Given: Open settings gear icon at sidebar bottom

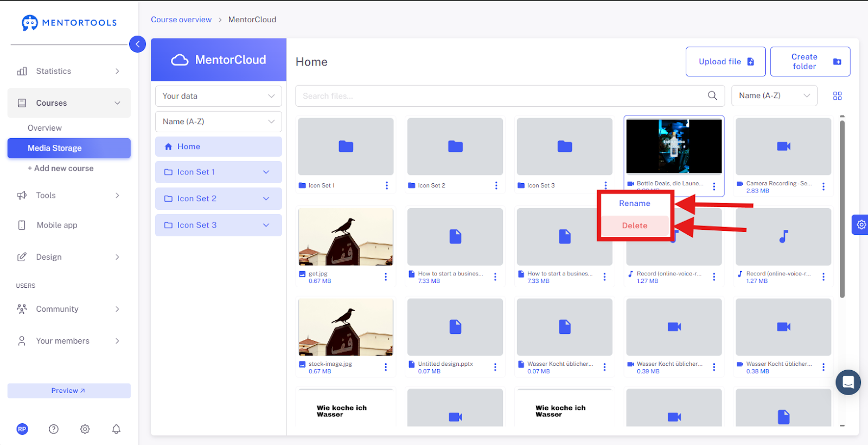Looking at the screenshot, I should click(x=85, y=429).
